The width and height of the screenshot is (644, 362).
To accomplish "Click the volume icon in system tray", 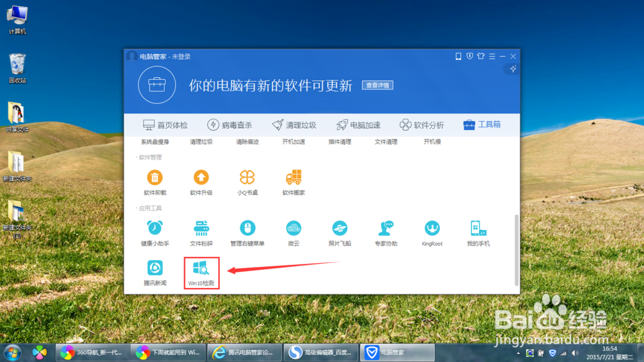I will (575, 354).
